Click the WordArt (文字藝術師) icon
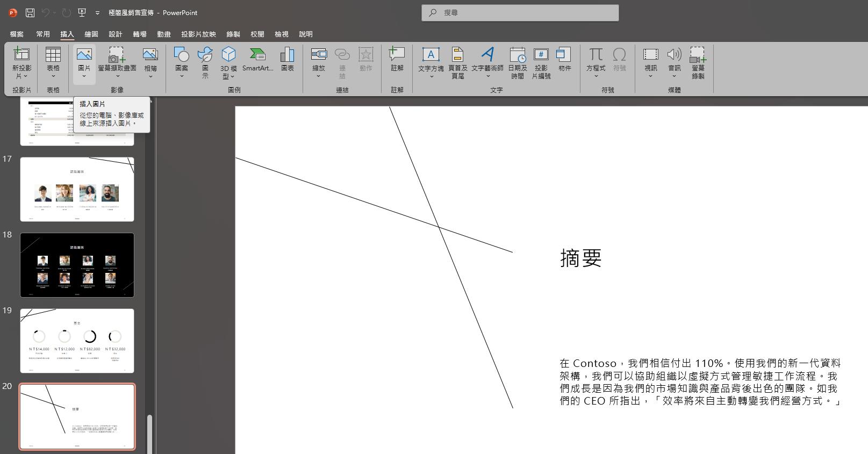Image resolution: width=868 pixels, height=454 pixels. click(487, 54)
